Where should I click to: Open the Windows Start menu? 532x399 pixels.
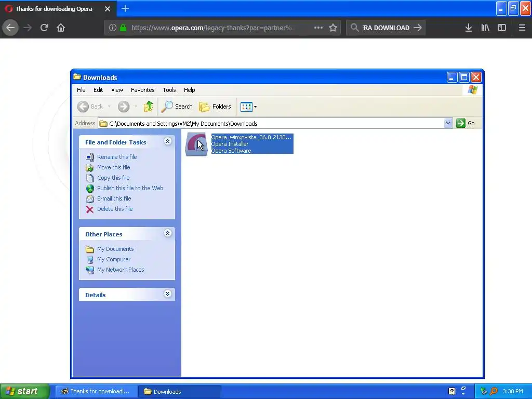click(x=24, y=391)
